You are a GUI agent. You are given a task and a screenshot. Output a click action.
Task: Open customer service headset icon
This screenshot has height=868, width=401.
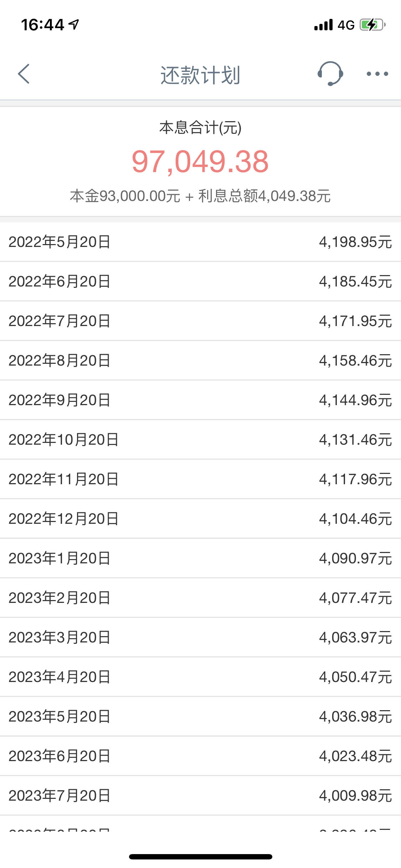330,73
